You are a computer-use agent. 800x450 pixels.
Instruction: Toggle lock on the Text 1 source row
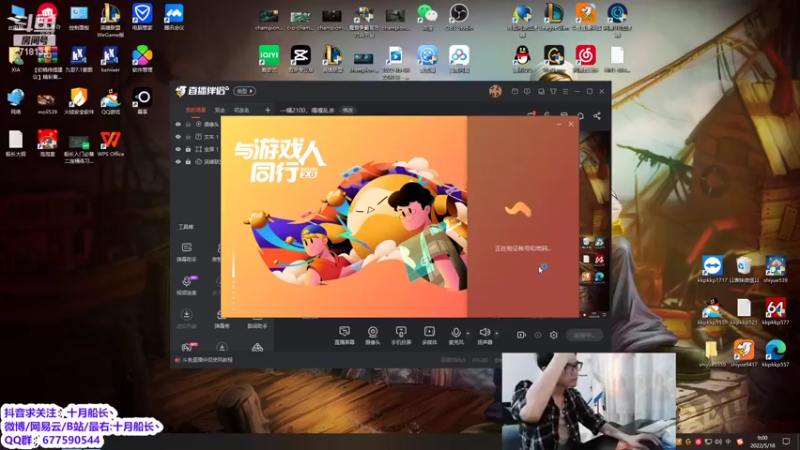188,137
